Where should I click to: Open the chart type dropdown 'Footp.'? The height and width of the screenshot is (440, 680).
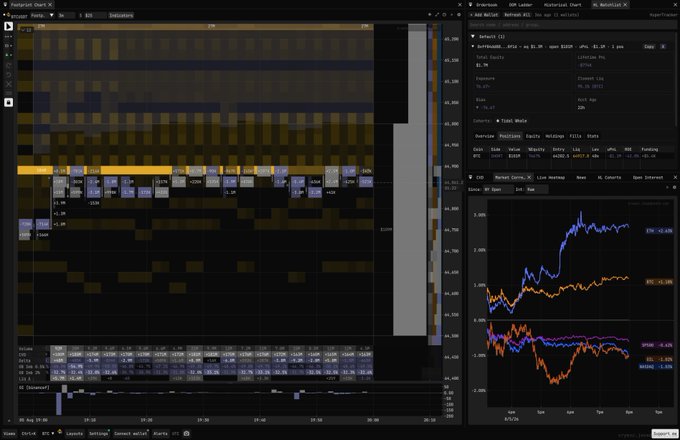(x=42, y=15)
